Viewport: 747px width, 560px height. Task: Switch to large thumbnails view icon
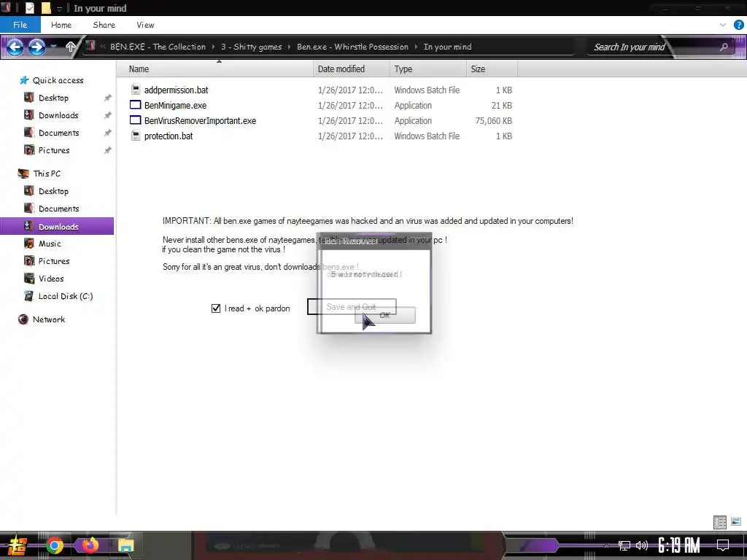click(736, 522)
